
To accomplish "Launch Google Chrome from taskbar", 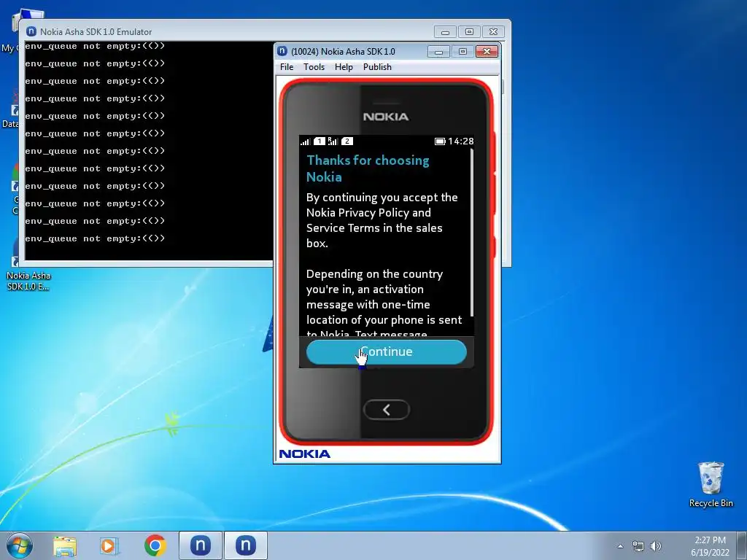I will click(x=155, y=545).
